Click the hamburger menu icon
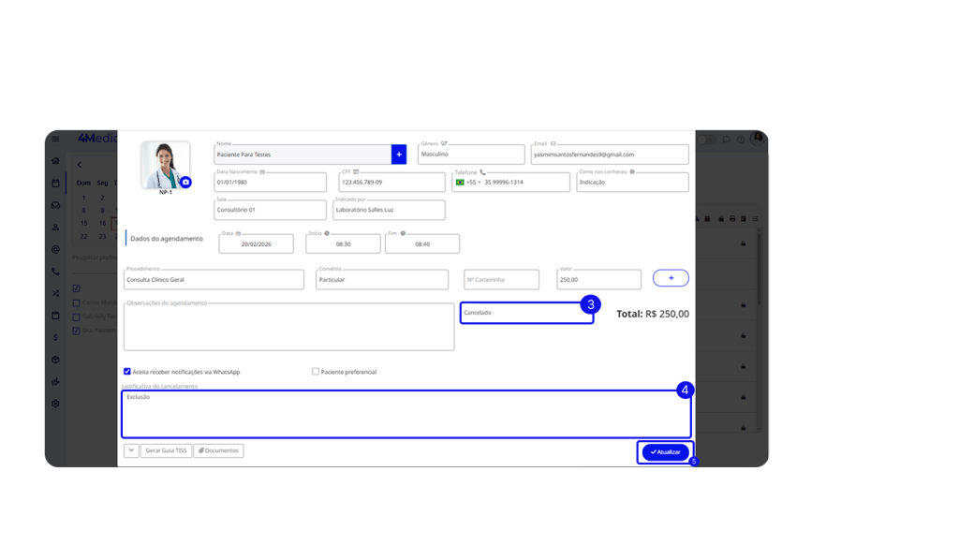This screenshot has height=560, width=959. click(56, 140)
